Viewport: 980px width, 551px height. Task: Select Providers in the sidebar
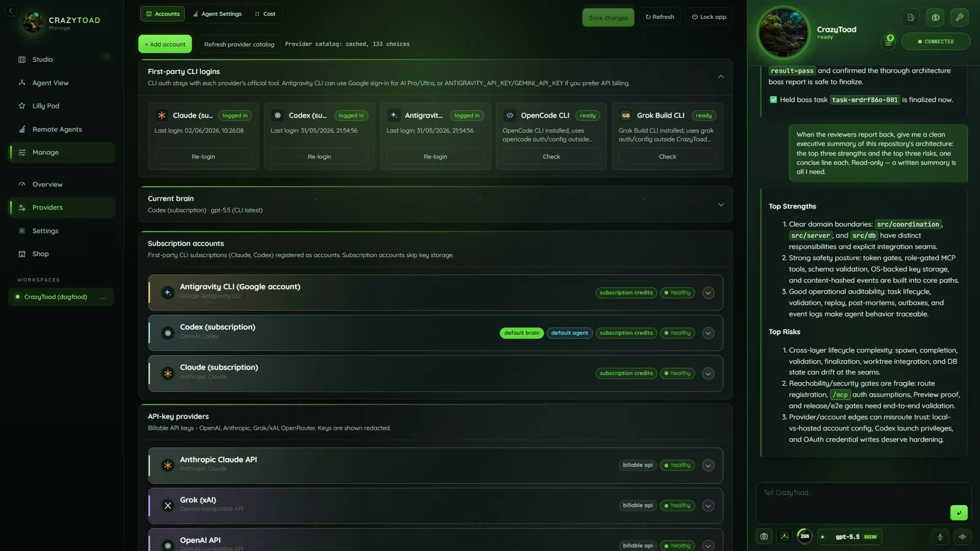61,208
